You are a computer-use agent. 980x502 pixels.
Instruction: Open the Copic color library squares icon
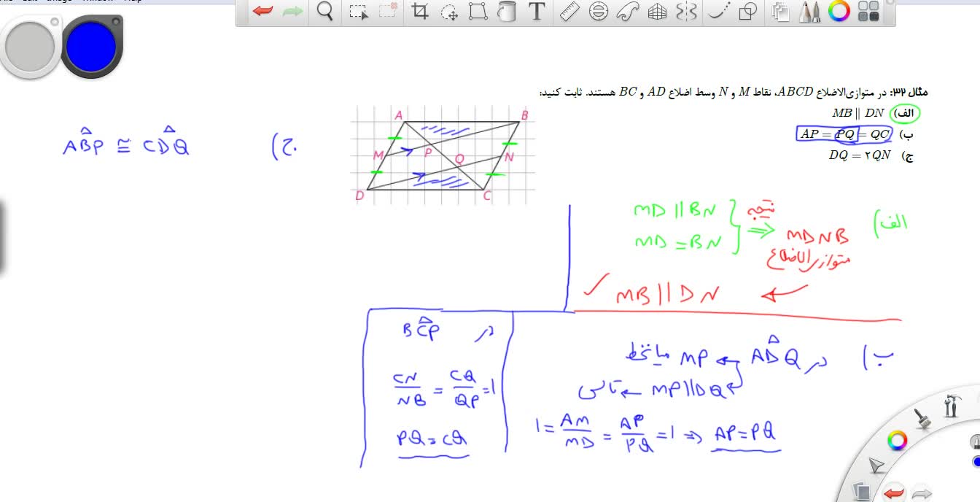(868, 11)
